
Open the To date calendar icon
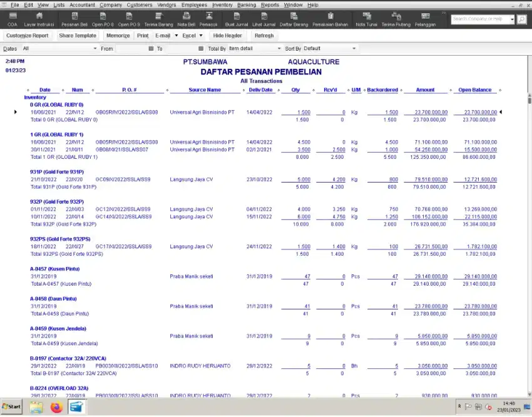pyautogui.click(x=201, y=49)
